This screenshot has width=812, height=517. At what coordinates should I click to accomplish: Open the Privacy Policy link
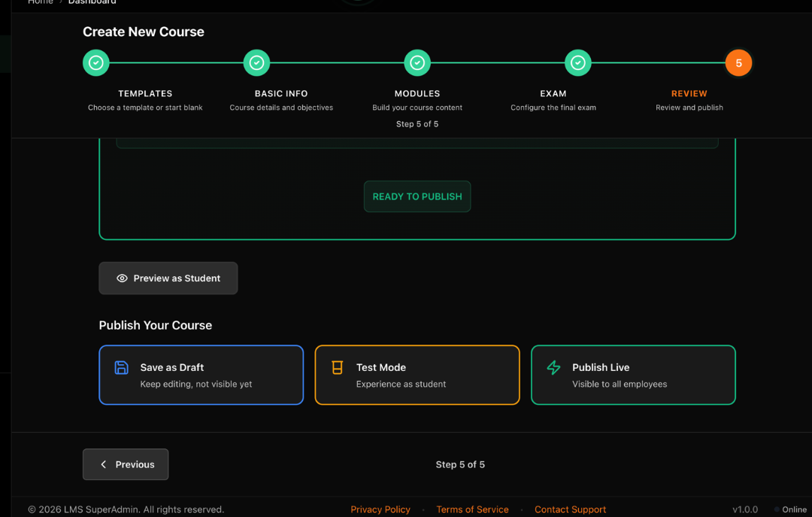(380, 509)
